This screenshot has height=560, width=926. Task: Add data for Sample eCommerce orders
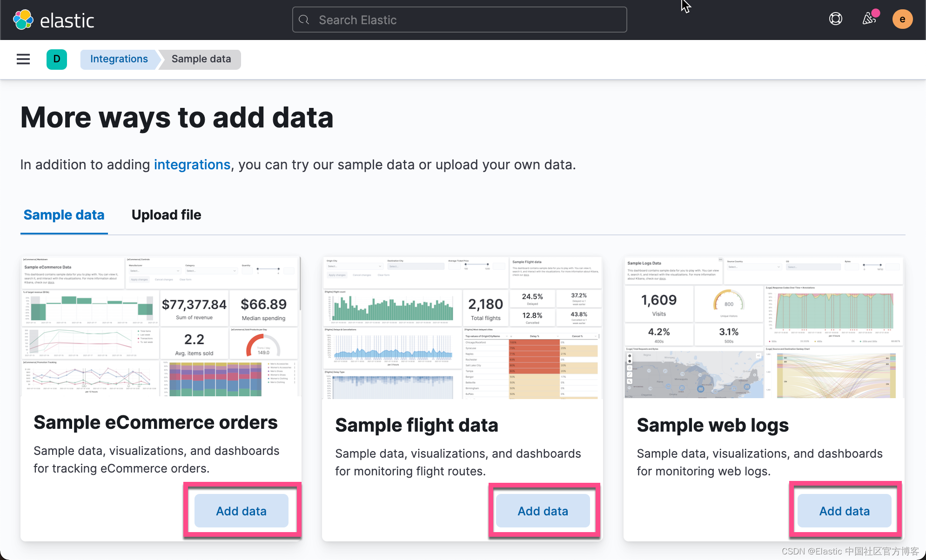pyautogui.click(x=241, y=511)
